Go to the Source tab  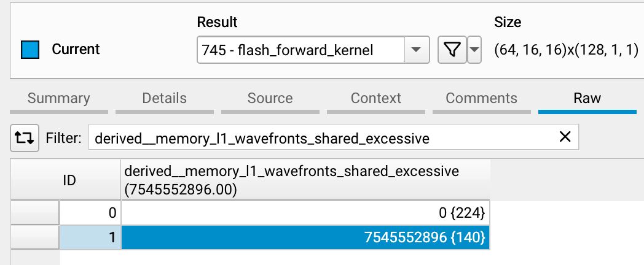(x=270, y=98)
